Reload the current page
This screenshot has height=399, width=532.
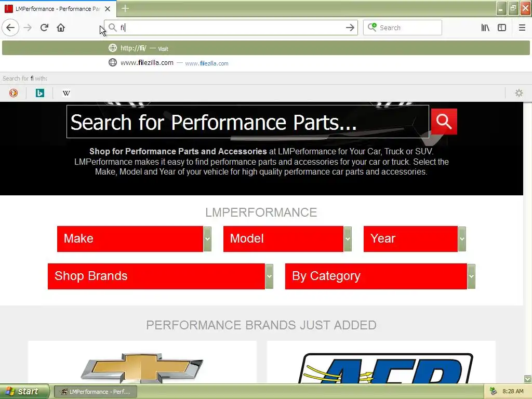[x=44, y=28]
